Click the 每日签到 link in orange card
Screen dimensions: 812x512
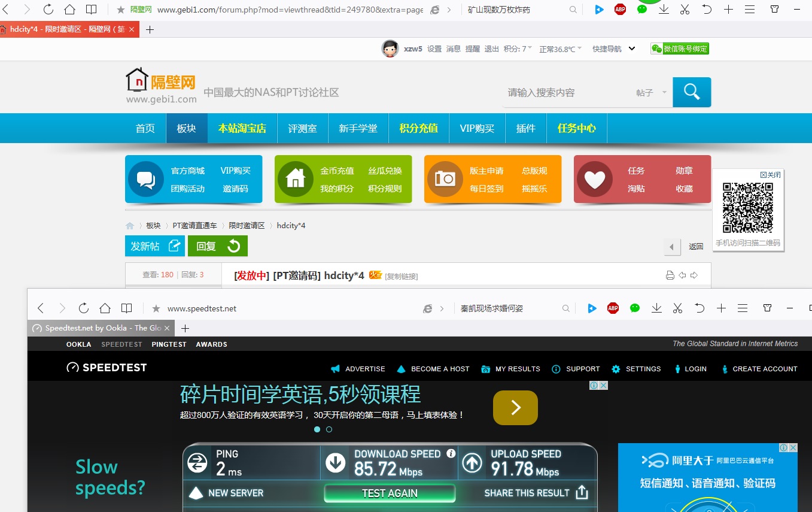coord(486,189)
